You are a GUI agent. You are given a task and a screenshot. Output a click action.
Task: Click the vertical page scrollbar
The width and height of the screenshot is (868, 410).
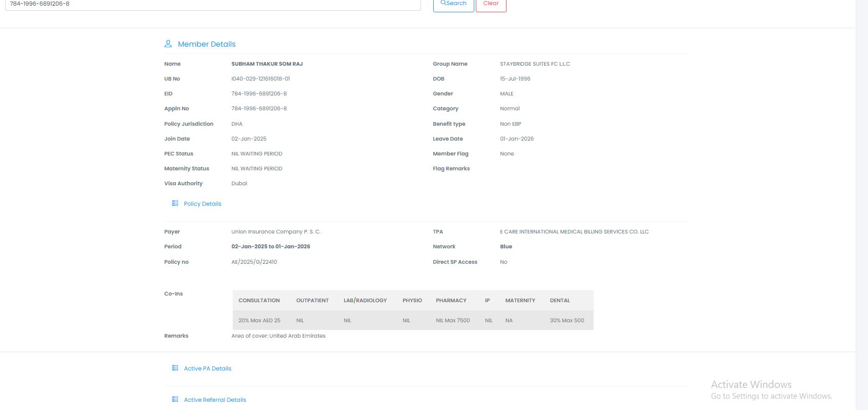pyautogui.click(x=861, y=205)
